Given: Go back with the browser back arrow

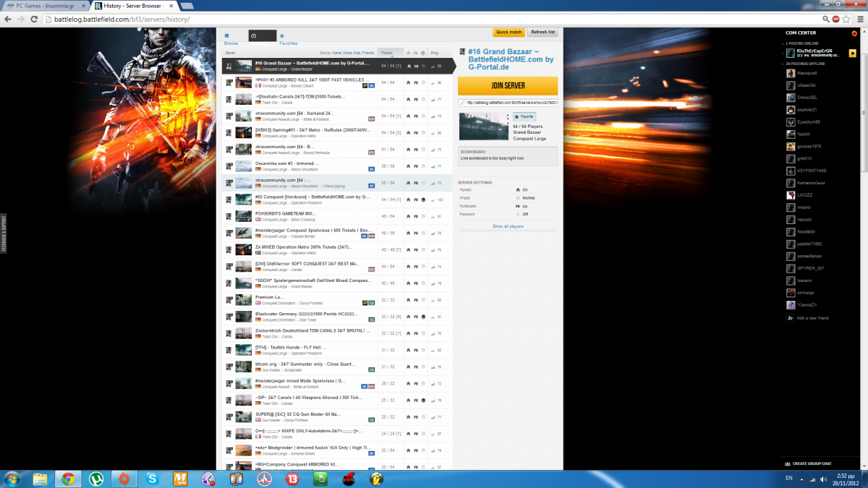Looking at the screenshot, I should tap(8, 19).
